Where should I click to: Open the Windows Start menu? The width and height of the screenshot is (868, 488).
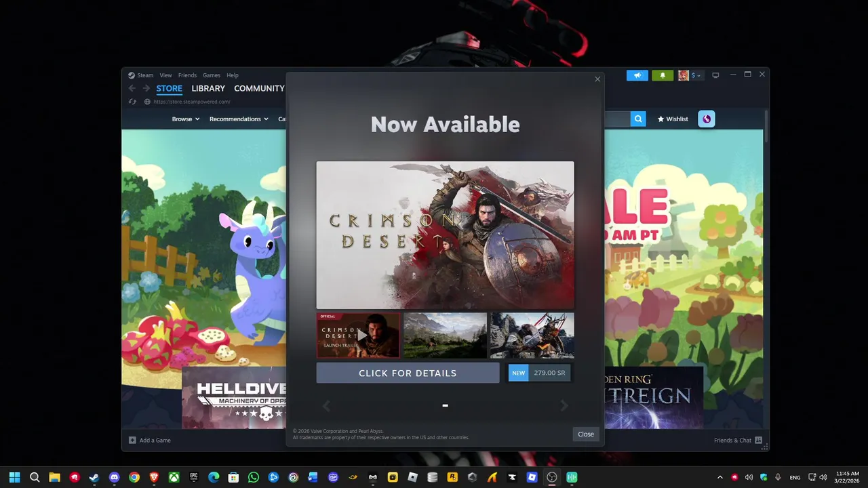click(x=14, y=477)
